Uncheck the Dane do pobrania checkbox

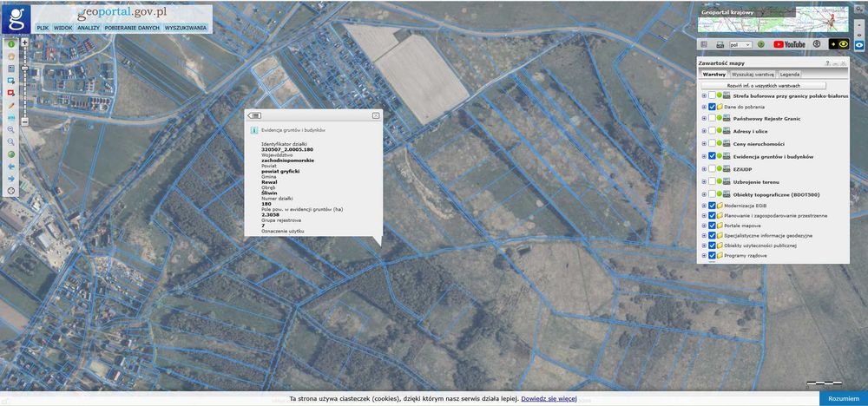(x=712, y=106)
